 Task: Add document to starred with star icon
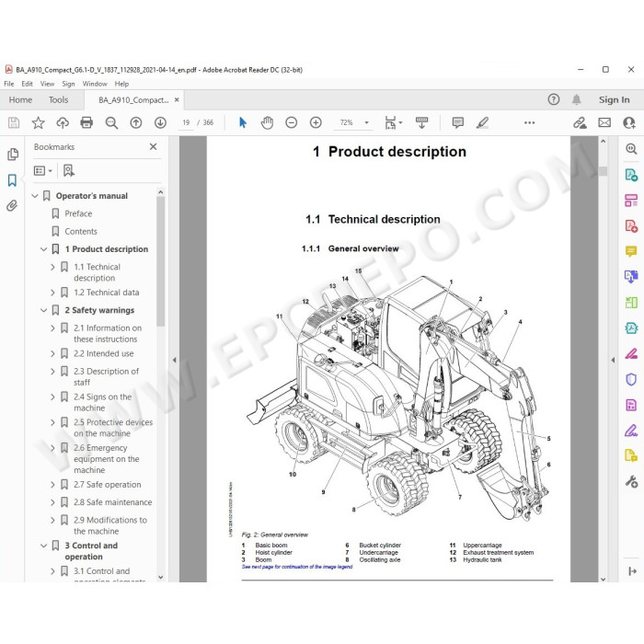coord(39,122)
